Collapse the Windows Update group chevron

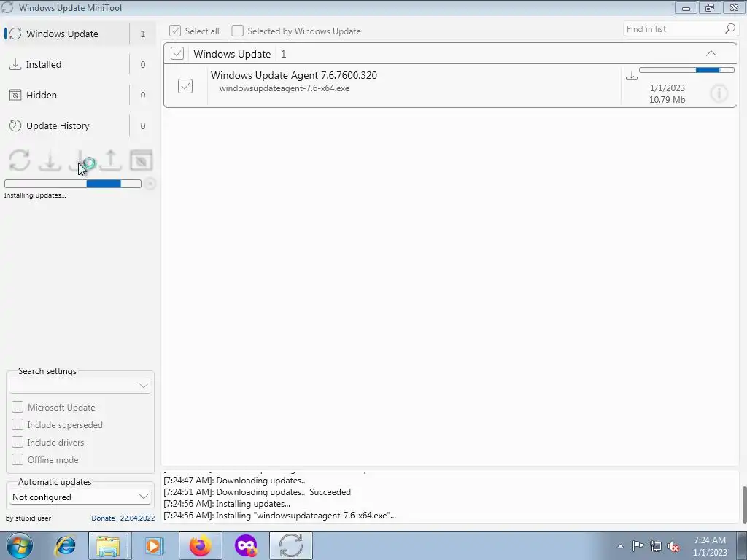(x=711, y=54)
